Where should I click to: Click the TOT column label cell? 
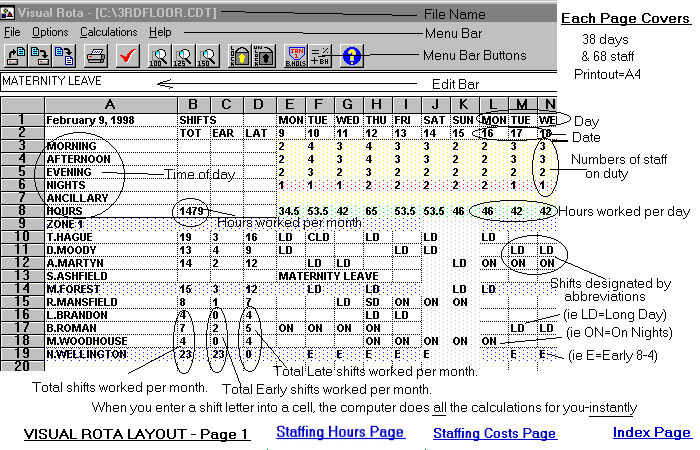point(193,133)
